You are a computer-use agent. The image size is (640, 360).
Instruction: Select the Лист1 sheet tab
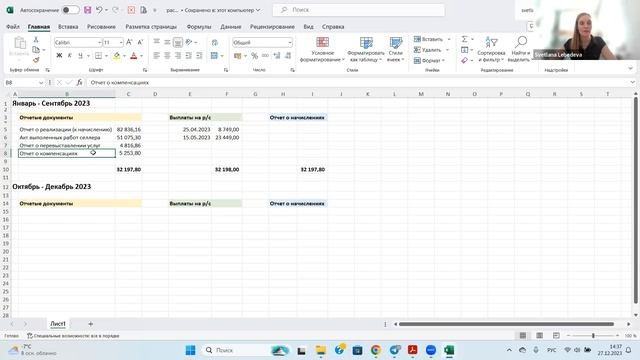(58, 324)
